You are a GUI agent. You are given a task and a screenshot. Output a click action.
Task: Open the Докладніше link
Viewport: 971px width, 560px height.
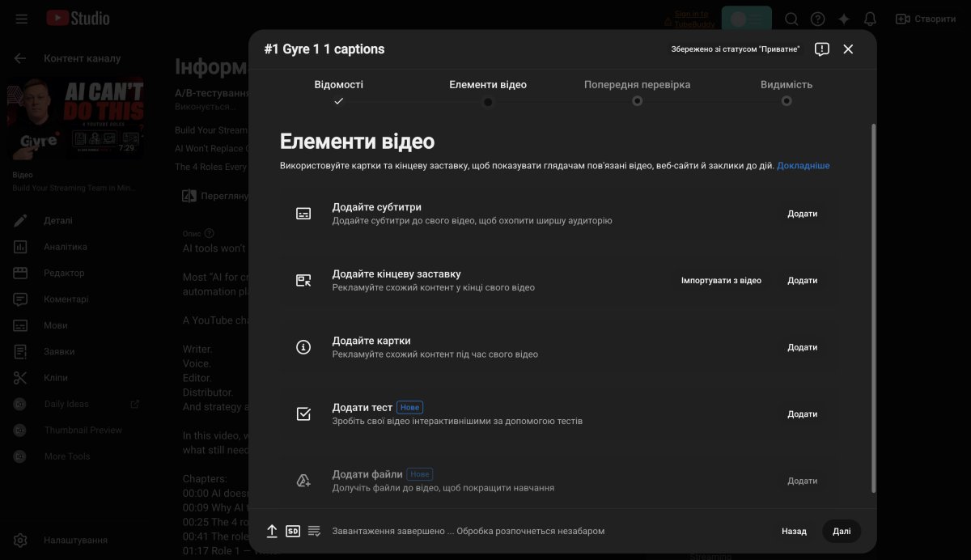click(x=803, y=165)
